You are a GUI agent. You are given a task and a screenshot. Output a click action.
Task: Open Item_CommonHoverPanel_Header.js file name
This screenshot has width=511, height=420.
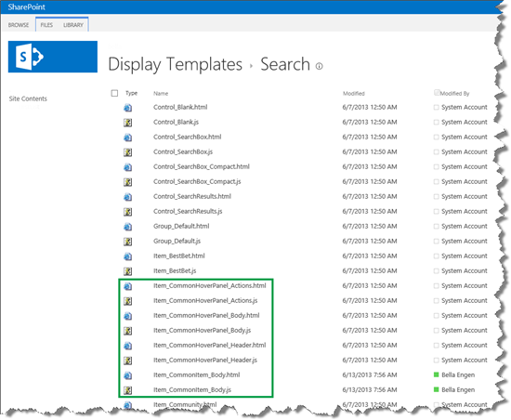[205, 360]
